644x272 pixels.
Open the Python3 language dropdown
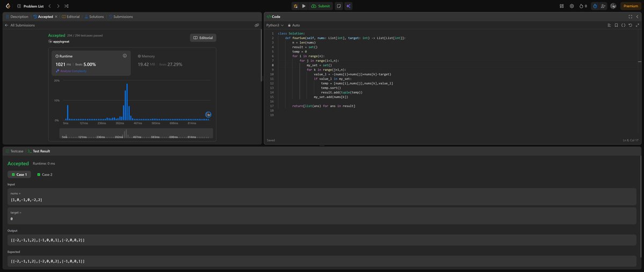275,25
